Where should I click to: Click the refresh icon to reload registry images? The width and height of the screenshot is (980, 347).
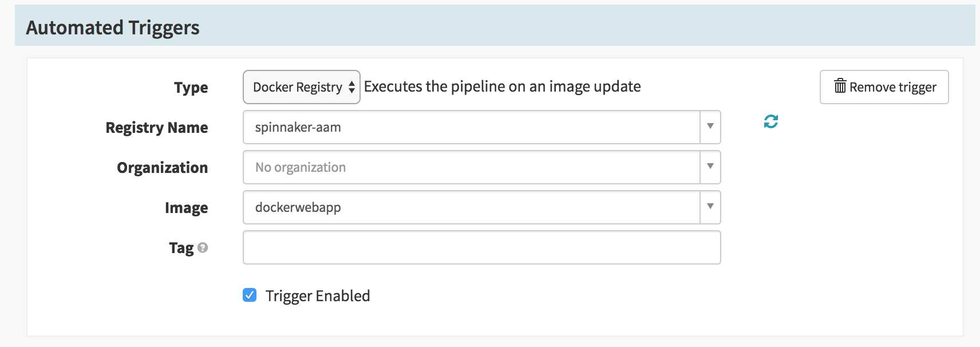point(771,121)
